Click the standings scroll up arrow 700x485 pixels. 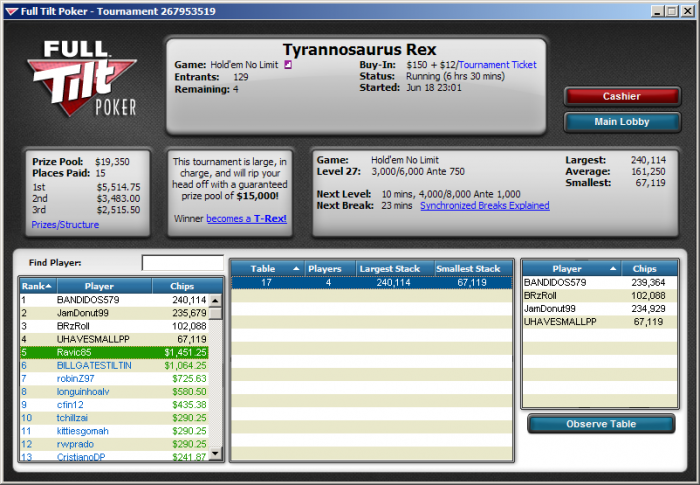coord(216,301)
